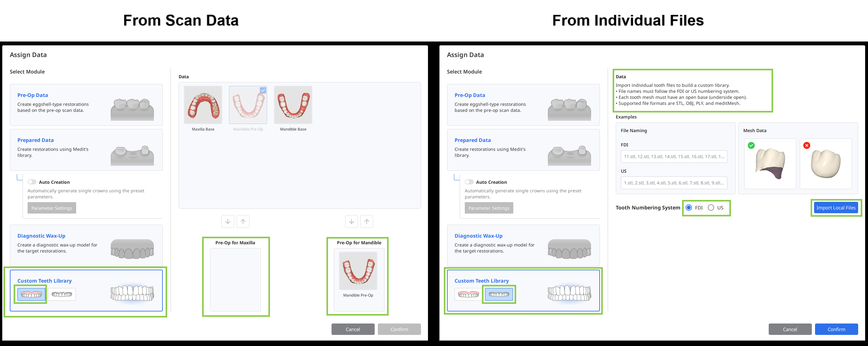This screenshot has width=868, height=346.
Task: Click up arrow above Pre-Op for Maxilla
Action: 243,221
